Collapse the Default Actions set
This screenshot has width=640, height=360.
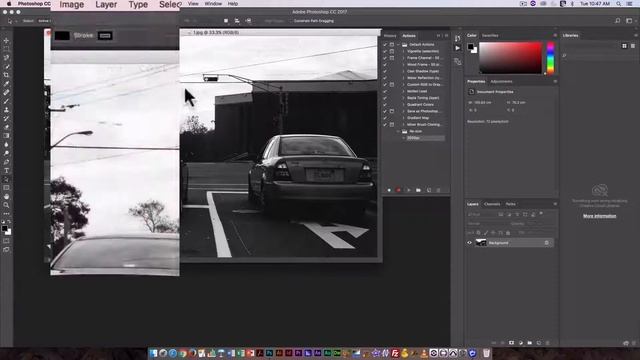pos(399,44)
